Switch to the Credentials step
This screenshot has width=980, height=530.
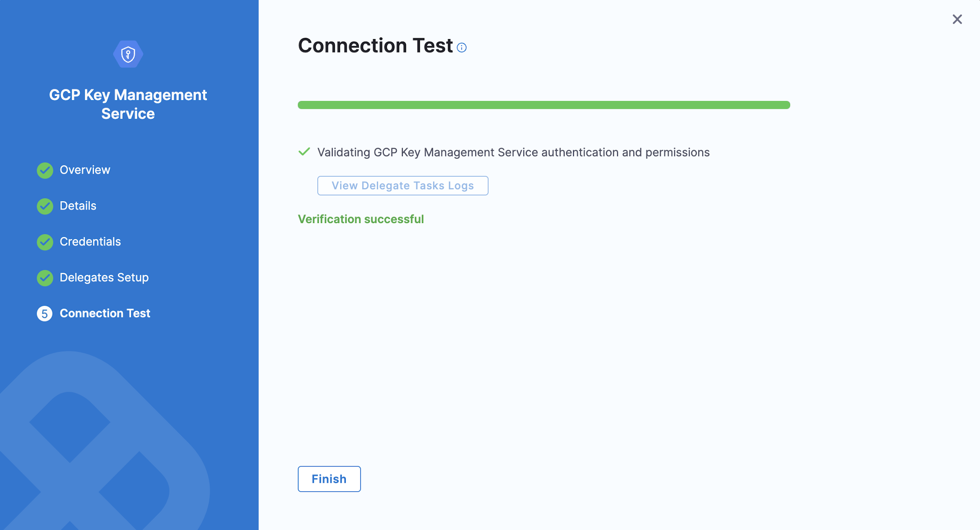pos(90,241)
